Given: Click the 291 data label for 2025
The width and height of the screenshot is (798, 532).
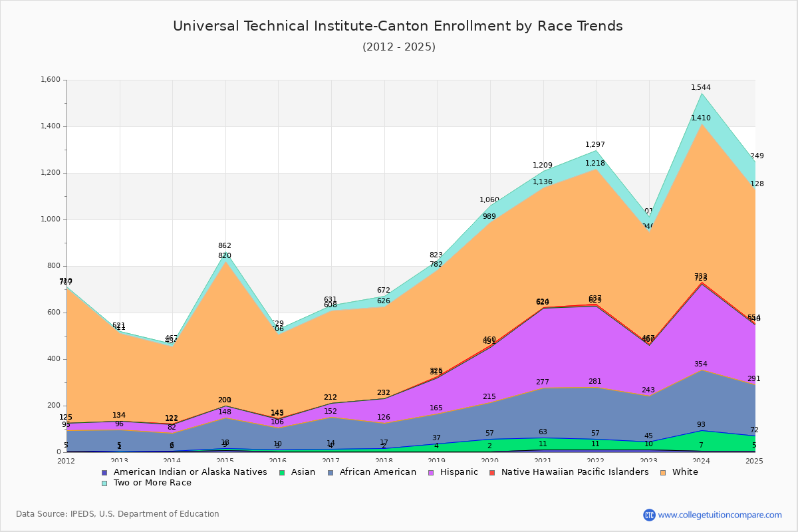Looking at the screenshot, I should point(754,379).
